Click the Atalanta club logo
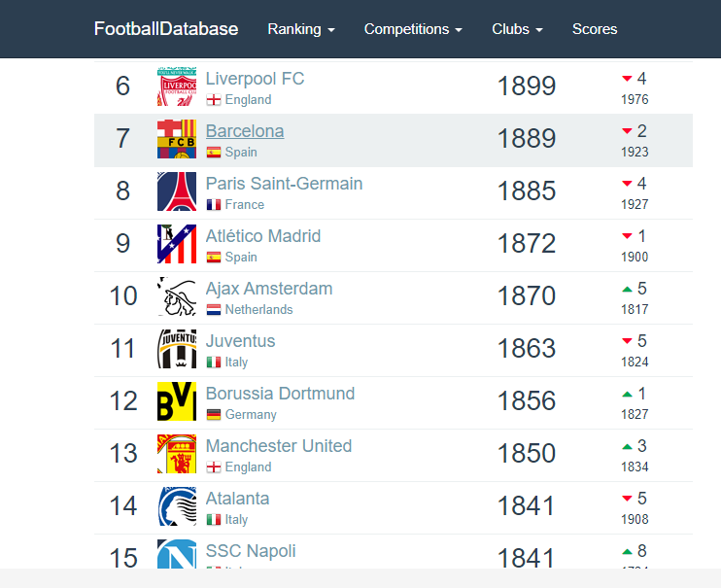The image size is (721, 588). pyautogui.click(x=177, y=506)
